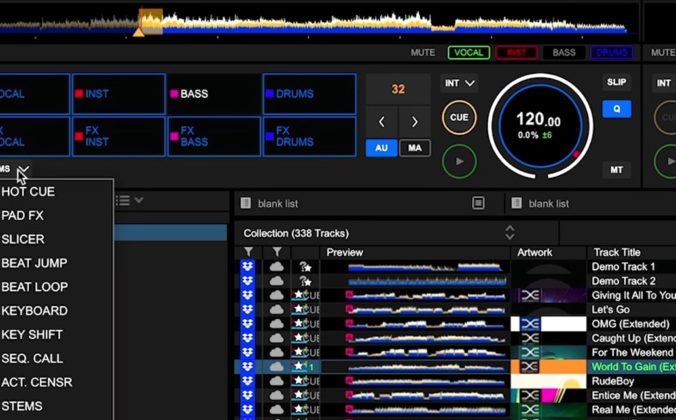The width and height of the screenshot is (676, 420).
Task: Toggle the Q quantize button
Action: point(617,109)
